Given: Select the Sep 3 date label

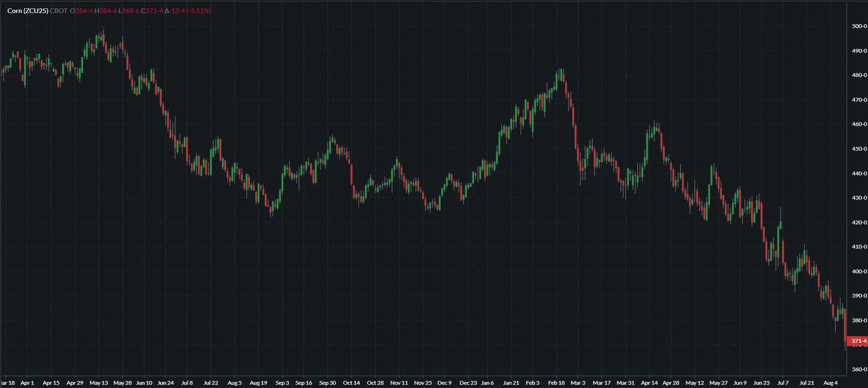Looking at the screenshot, I should pos(282,383).
